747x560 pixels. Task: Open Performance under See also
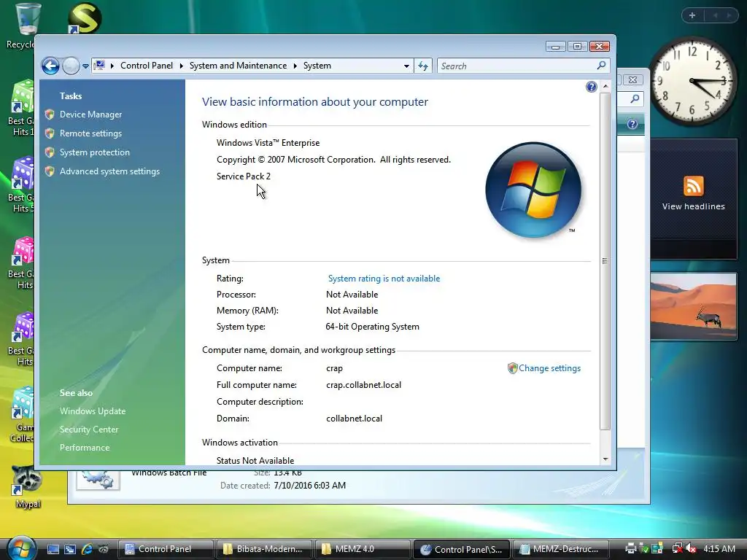point(85,448)
